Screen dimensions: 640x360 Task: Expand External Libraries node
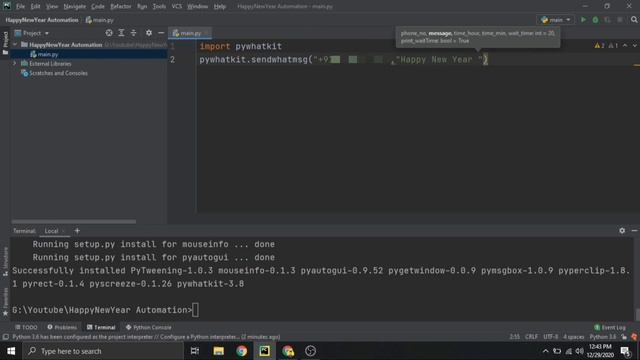tap(15, 64)
